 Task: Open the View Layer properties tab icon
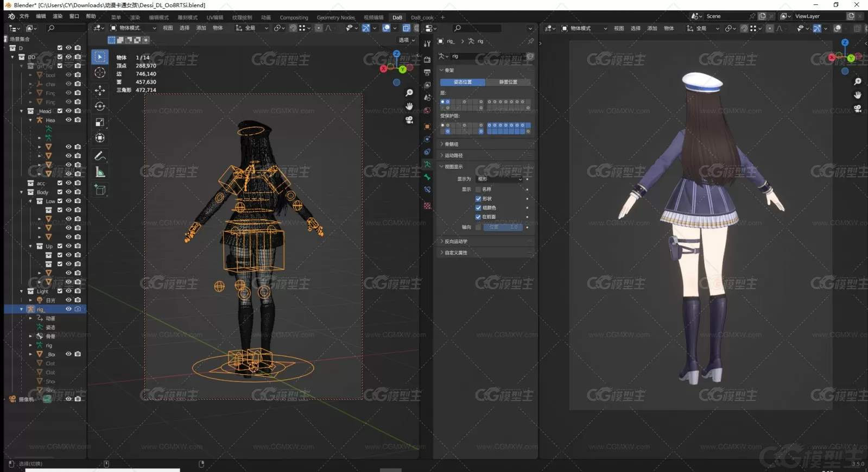coord(427,85)
